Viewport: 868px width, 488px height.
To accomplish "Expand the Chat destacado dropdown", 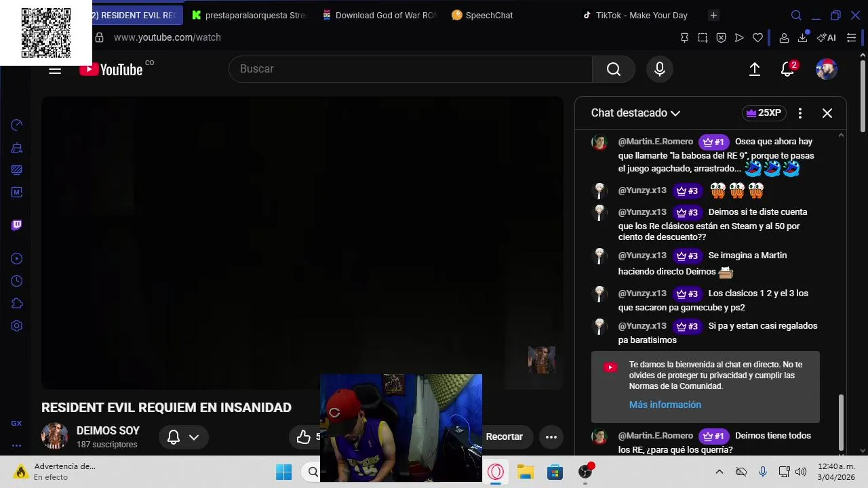I will click(635, 113).
